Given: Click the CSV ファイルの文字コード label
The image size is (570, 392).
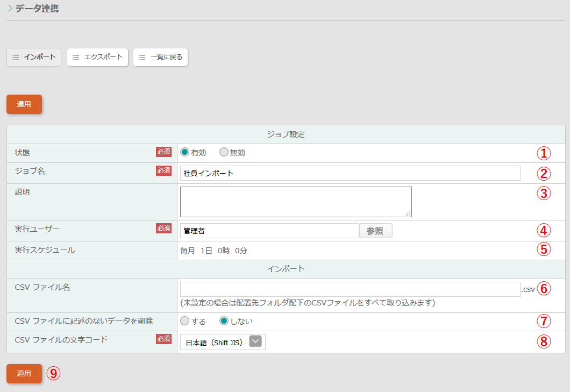Looking at the screenshot, I should tap(61, 340).
